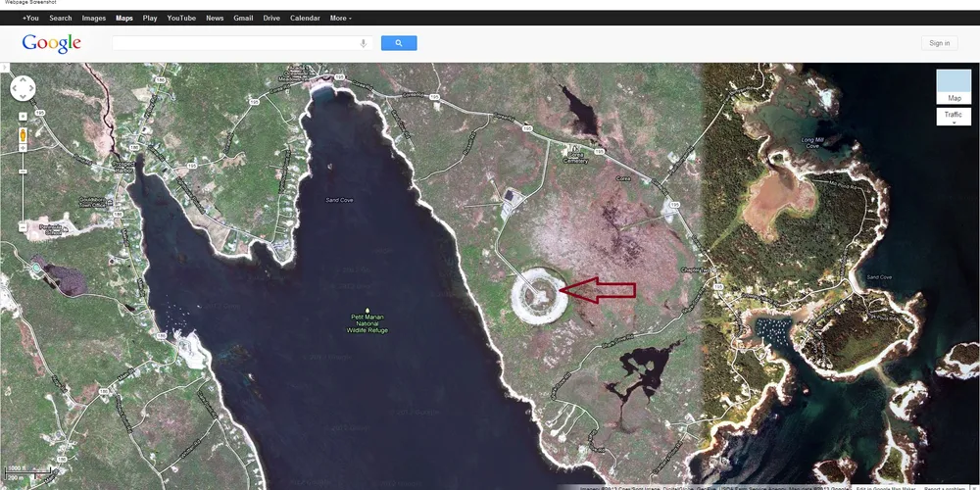Focus the Google Maps search field
Image resolution: width=980 pixels, height=490 pixels.
click(x=242, y=43)
